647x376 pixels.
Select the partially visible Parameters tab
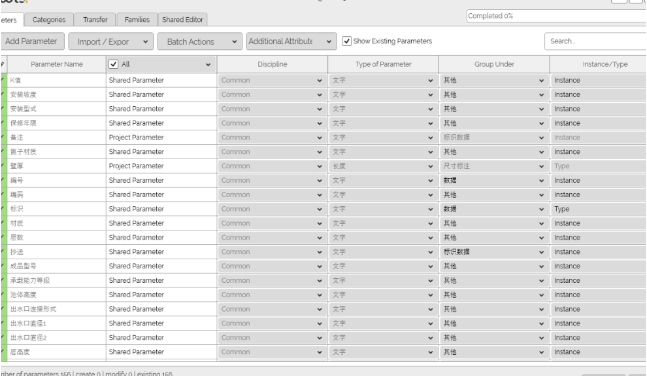click(11, 20)
